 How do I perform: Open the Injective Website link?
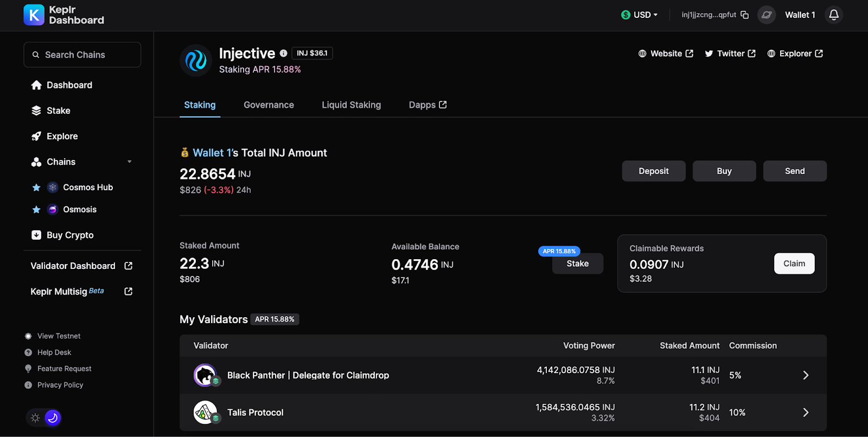click(x=666, y=54)
